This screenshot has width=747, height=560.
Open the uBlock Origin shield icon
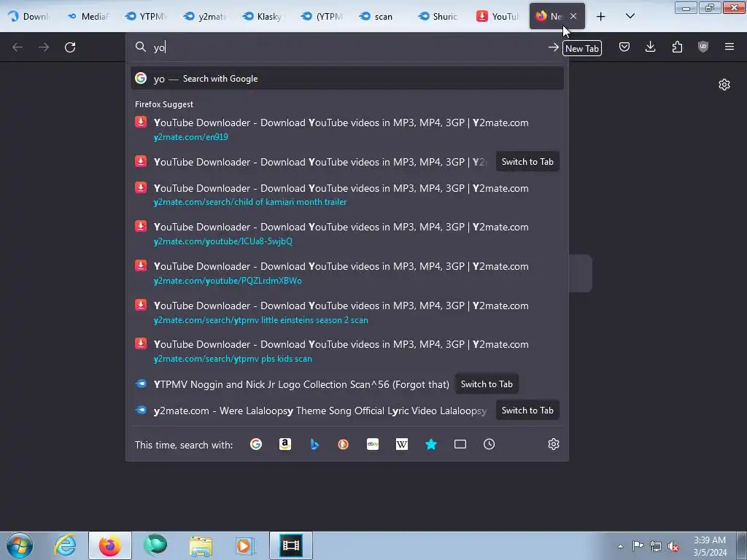point(703,47)
